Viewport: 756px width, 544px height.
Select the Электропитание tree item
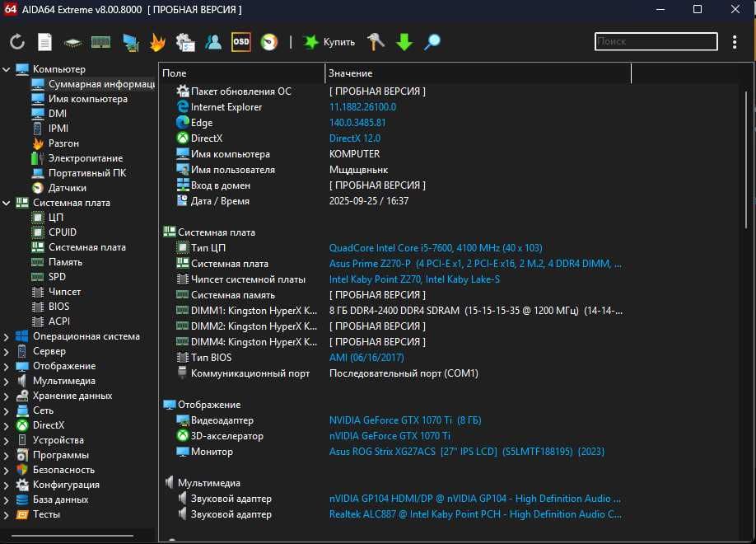click(77, 158)
